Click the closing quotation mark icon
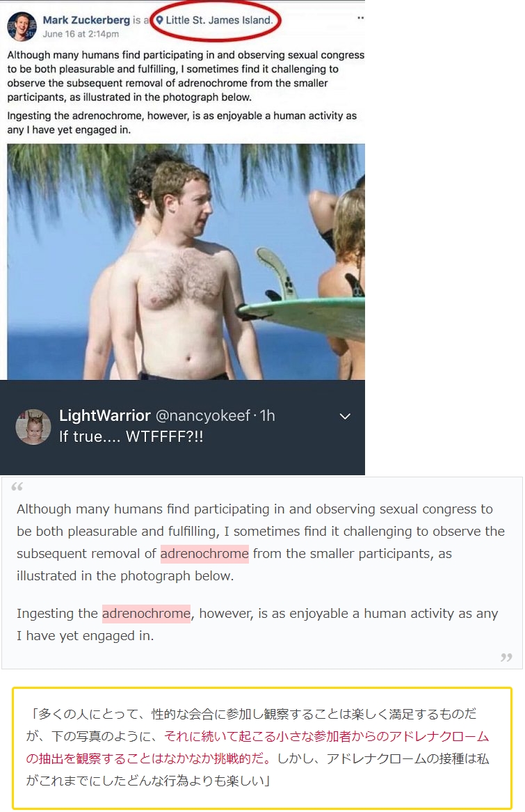525x812 pixels. [506, 657]
